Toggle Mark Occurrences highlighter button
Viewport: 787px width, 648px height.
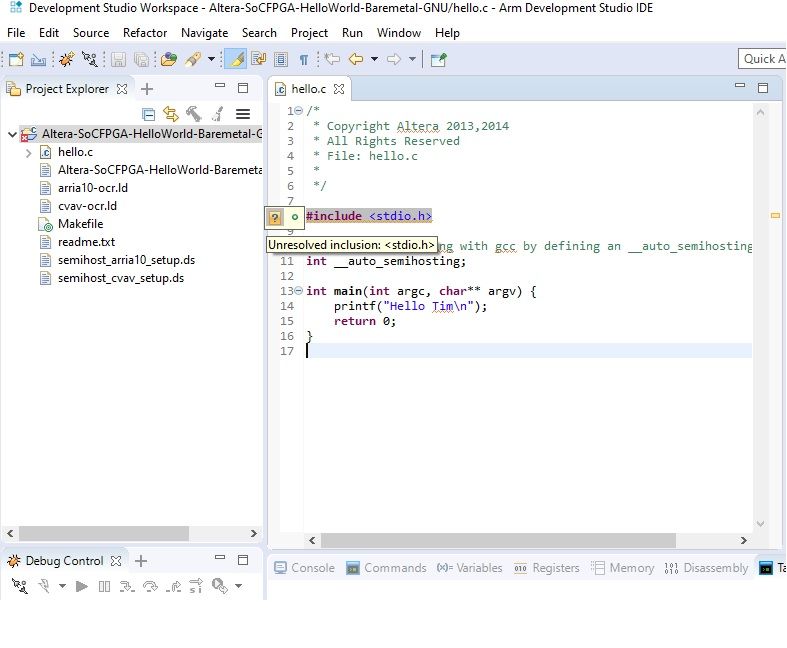click(x=235, y=59)
